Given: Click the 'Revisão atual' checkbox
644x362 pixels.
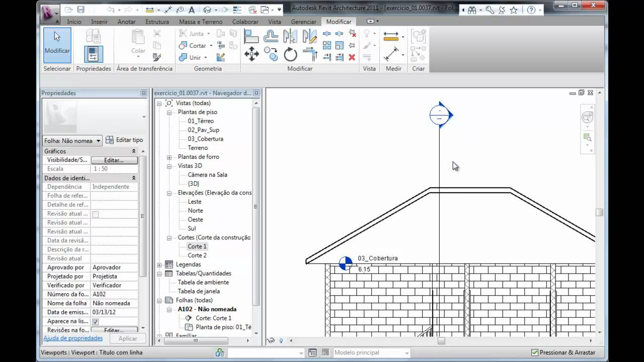Looking at the screenshot, I should (96, 214).
